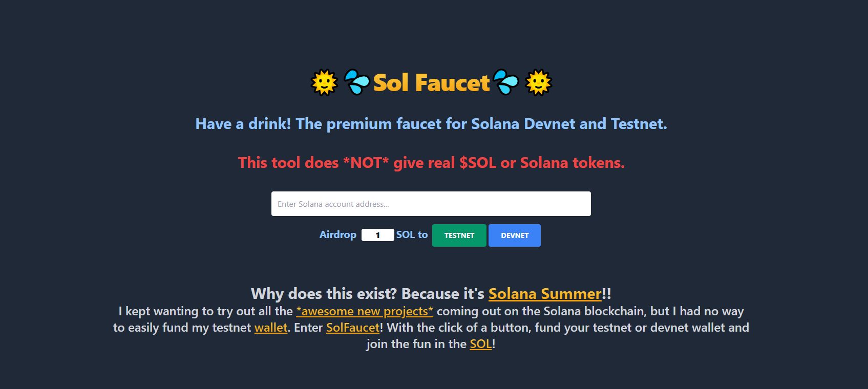Viewport: 868px width, 389px height.
Task: Open the SOL link at paragraph end
Action: pyautogui.click(x=480, y=344)
